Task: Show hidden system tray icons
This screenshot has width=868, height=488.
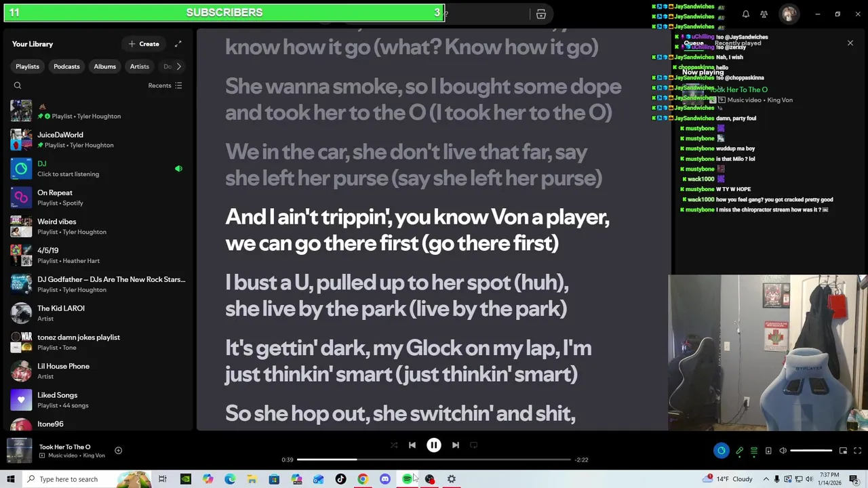Action: pos(766,479)
